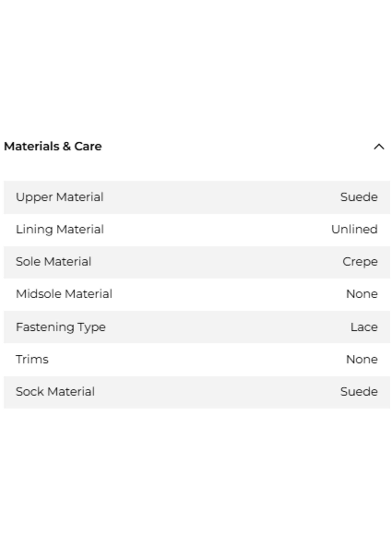Select the Lining Material label
Image resolution: width=392 pixels, height=549 pixels.
pyautogui.click(x=60, y=229)
